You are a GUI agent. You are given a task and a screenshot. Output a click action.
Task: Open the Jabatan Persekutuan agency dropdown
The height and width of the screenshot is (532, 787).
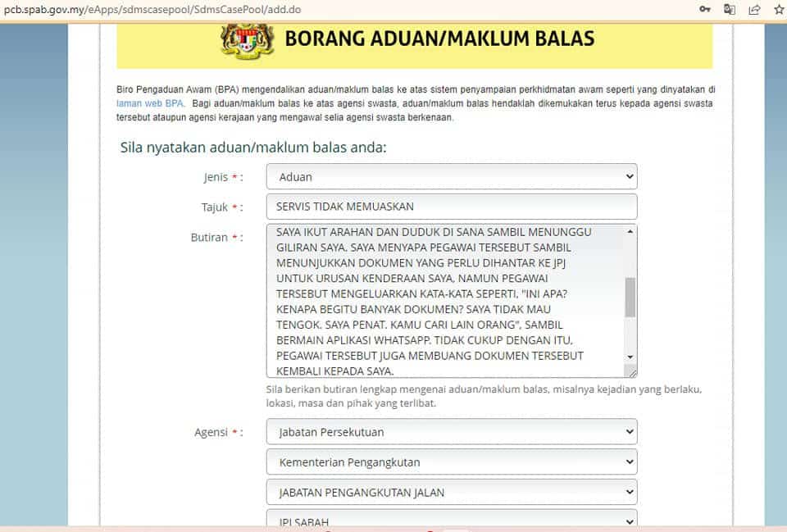coord(452,432)
